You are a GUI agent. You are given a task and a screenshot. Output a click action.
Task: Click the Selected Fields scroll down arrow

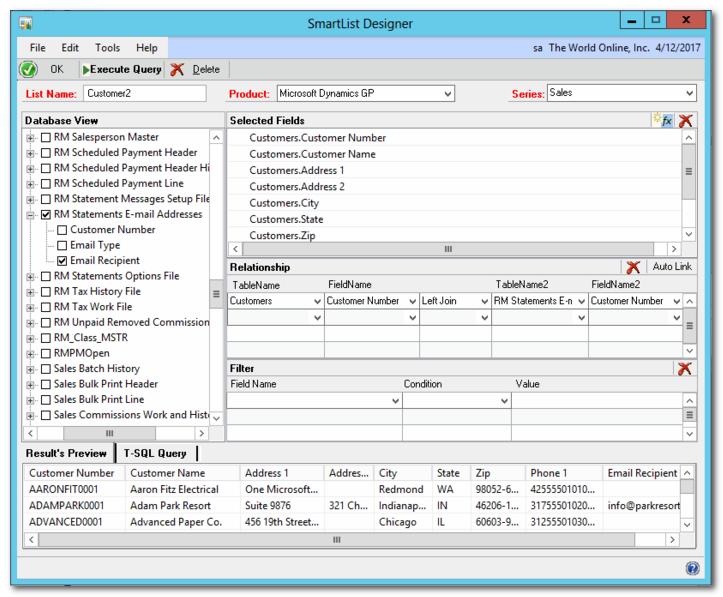point(688,235)
